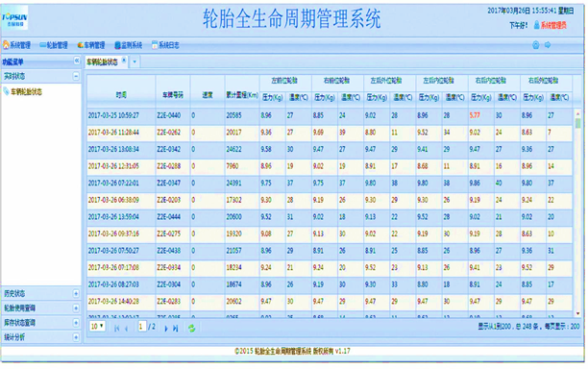
Task: Open the 系统日志 menu
Action: [165, 45]
